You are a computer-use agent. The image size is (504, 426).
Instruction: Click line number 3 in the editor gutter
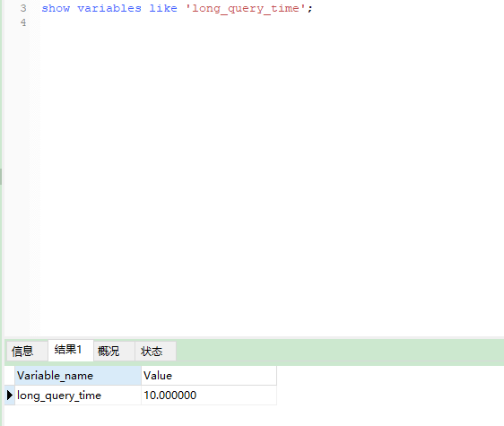(23, 8)
